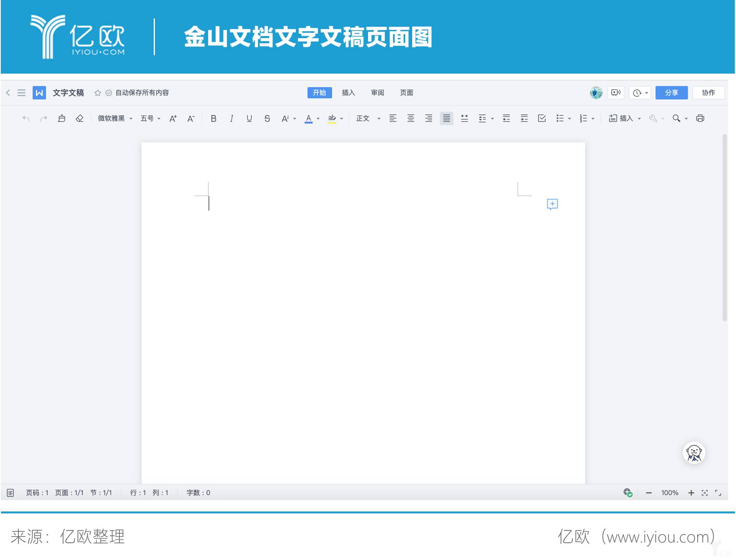
Task: Click the 协作 button
Action: tap(708, 93)
